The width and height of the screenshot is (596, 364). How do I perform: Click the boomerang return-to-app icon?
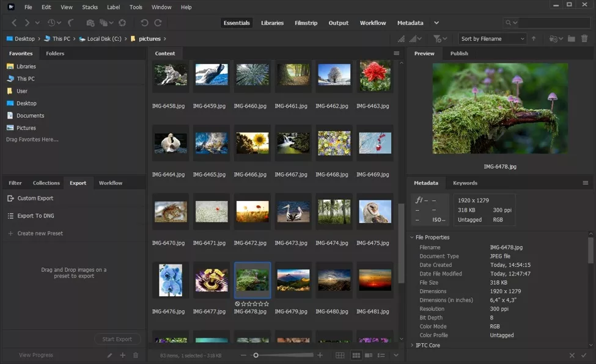[71, 23]
